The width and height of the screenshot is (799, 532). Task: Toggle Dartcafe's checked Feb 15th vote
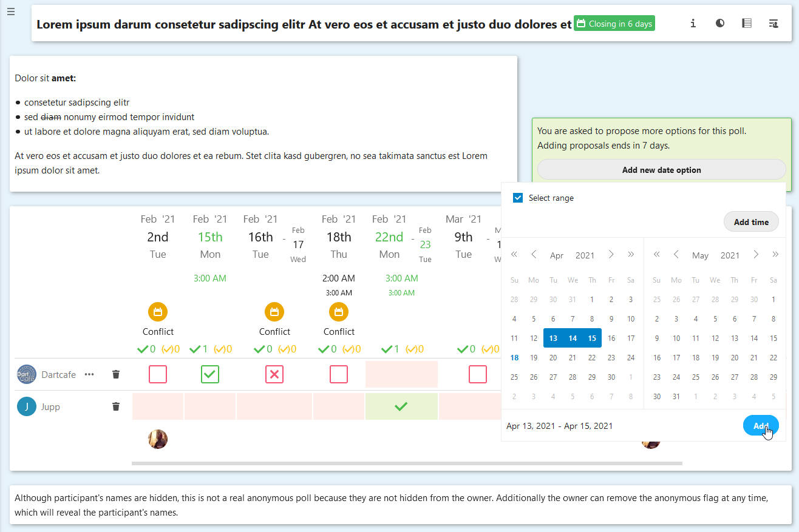point(210,374)
